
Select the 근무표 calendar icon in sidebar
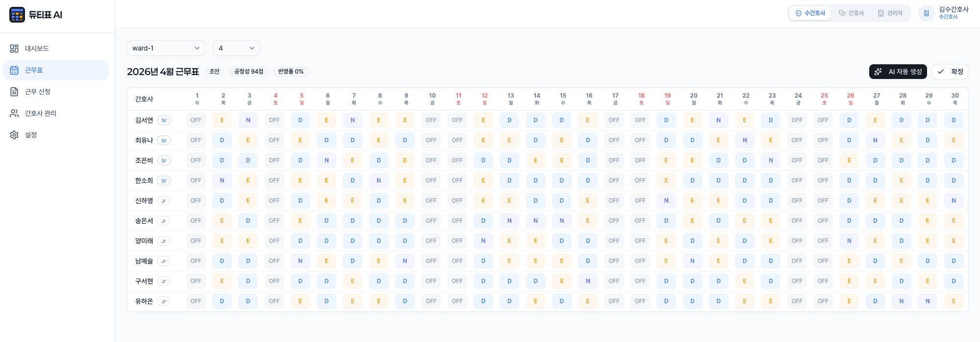14,70
